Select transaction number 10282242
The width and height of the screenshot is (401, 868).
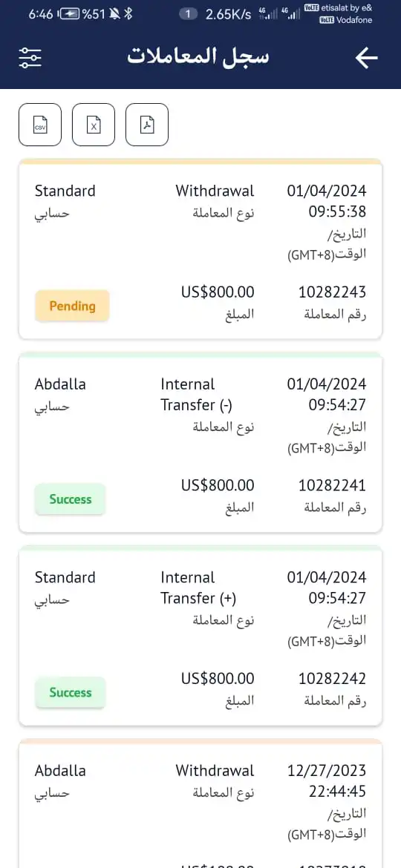coord(333,679)
